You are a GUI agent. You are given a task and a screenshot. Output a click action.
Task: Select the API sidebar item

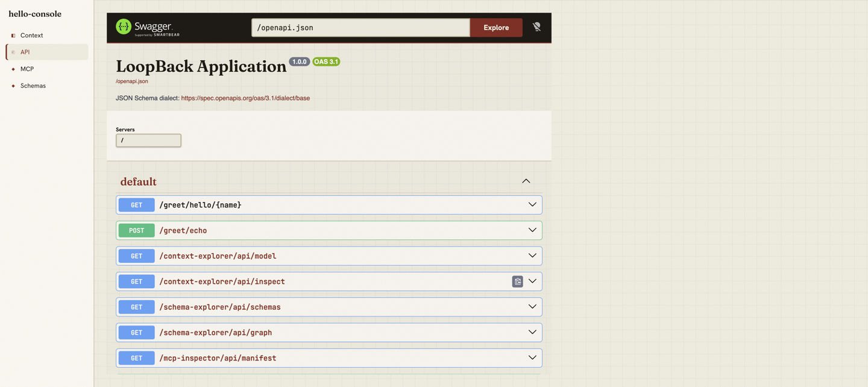coord(47,52)
